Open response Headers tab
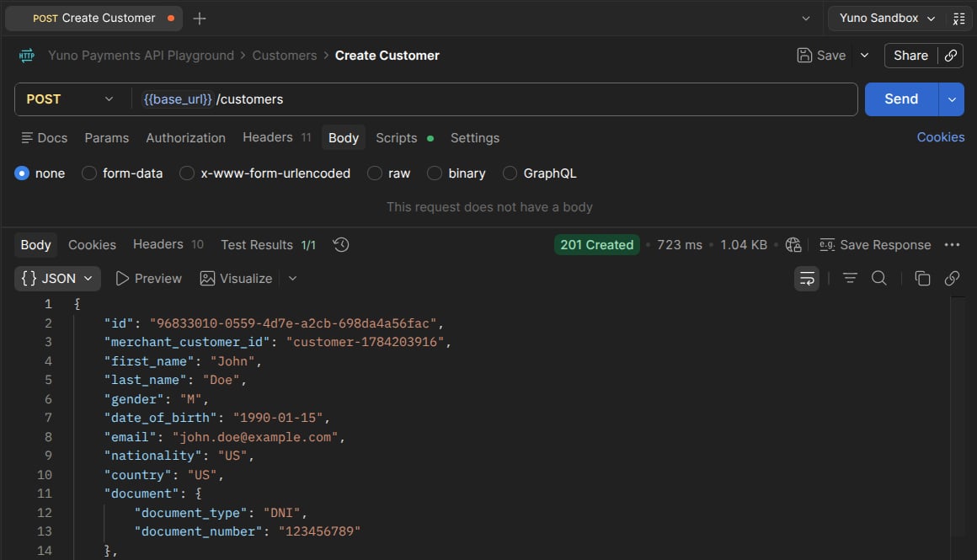This screenshot has width=977, height=560. tap(168, 244)
